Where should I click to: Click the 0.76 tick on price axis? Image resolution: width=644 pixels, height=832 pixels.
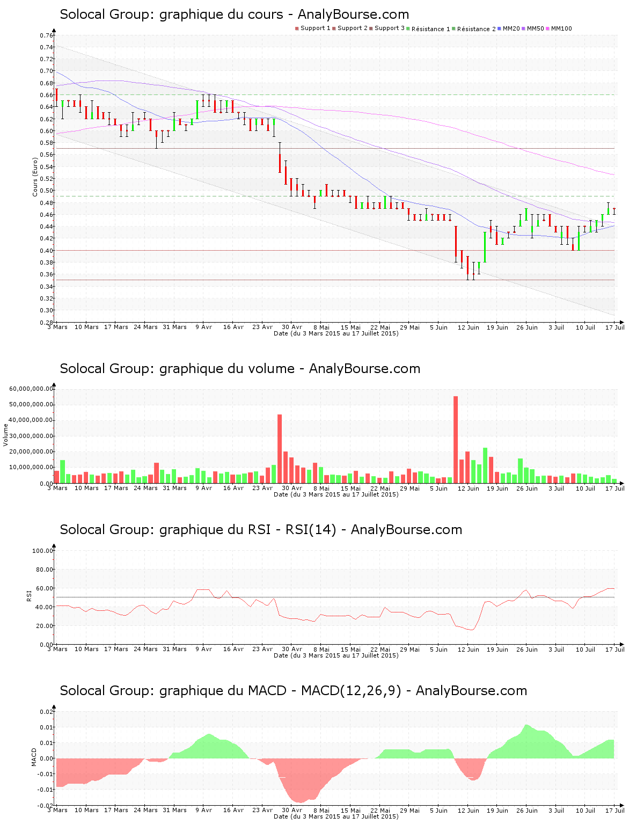coord(46,35)
